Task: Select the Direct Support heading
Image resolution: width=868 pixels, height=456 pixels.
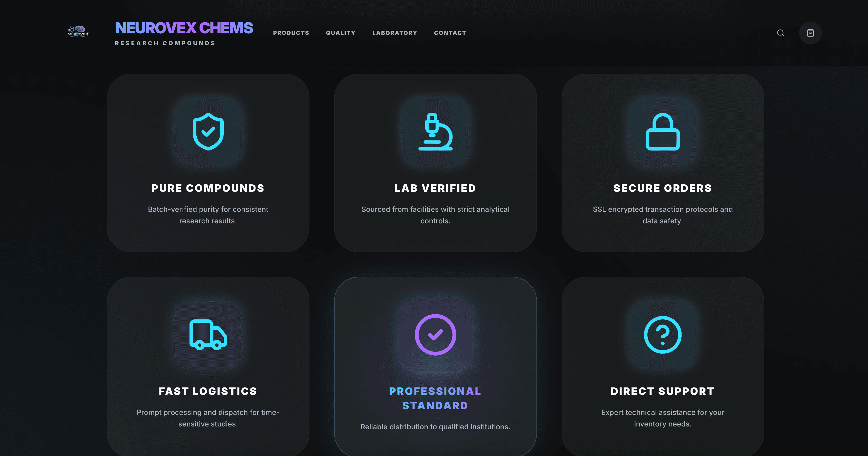Action: (x=663, y=391)
